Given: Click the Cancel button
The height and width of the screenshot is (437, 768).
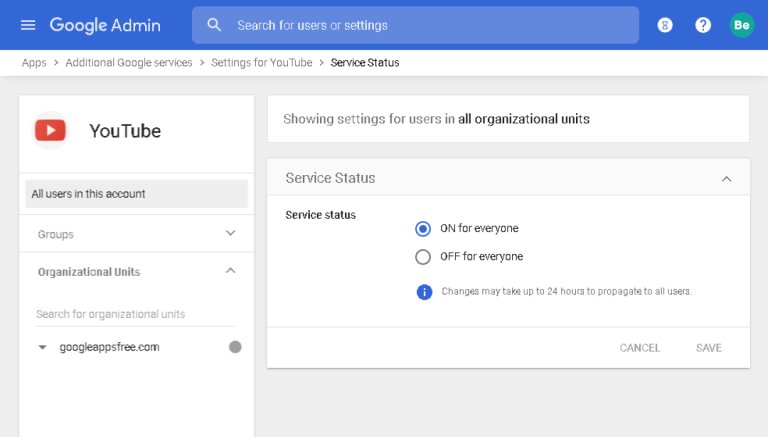Looking at the screenshot, I should click(x=640, y=348).
